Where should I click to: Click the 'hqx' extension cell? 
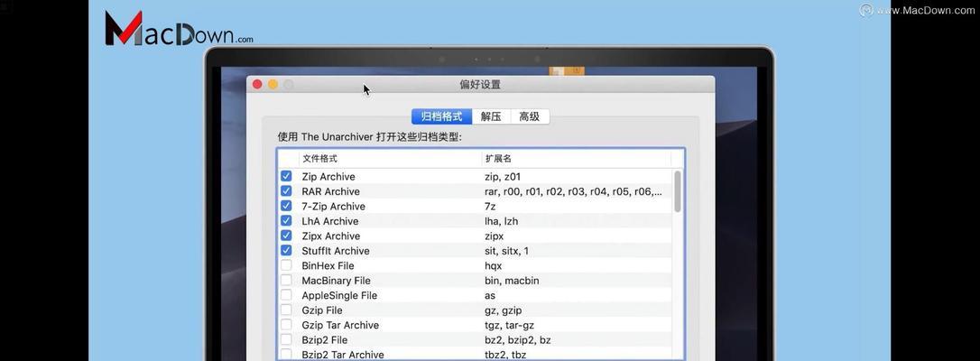click(x=493, y=266)
